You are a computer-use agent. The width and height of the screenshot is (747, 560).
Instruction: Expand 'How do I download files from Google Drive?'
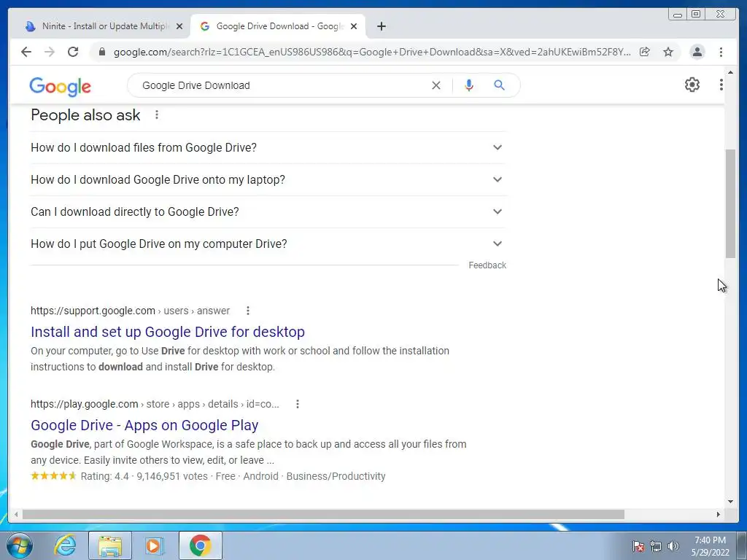tap(268, 147)
